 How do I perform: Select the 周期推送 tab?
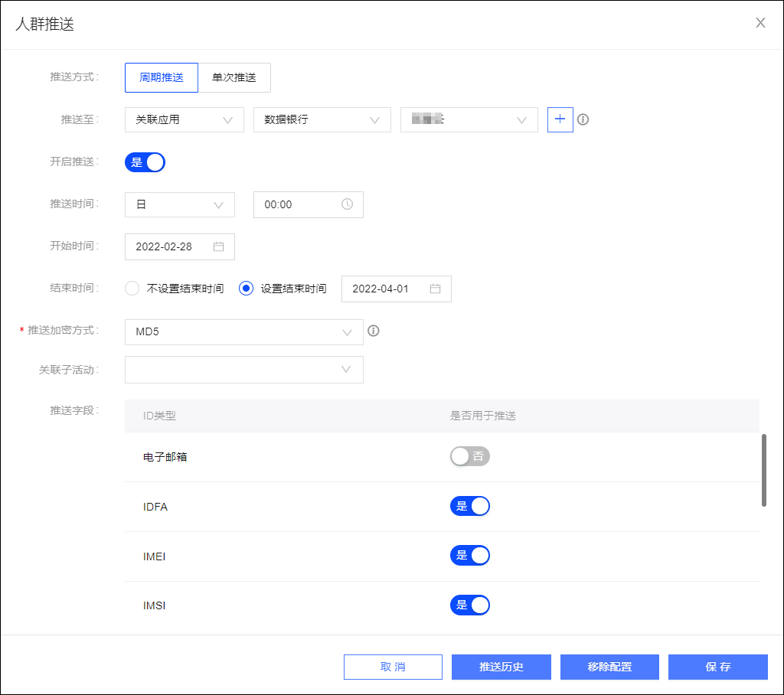click(x=162, y=77)
